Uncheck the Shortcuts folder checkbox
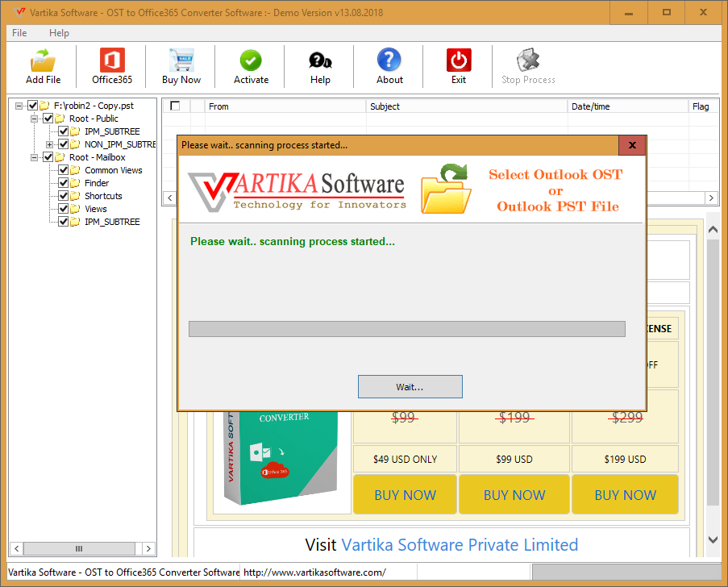This screenshot has width=728, height=587. pyautogui.click(x=63, y=196)
